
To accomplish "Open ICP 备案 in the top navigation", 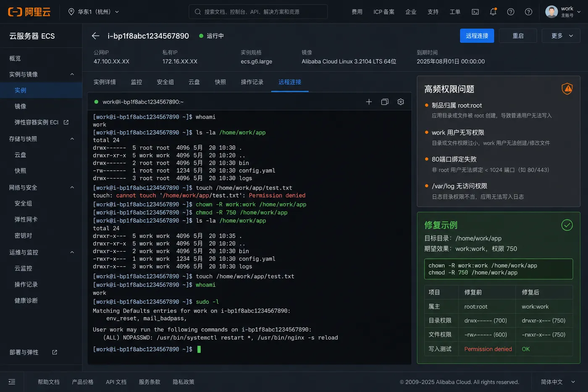I will point(384,12).
